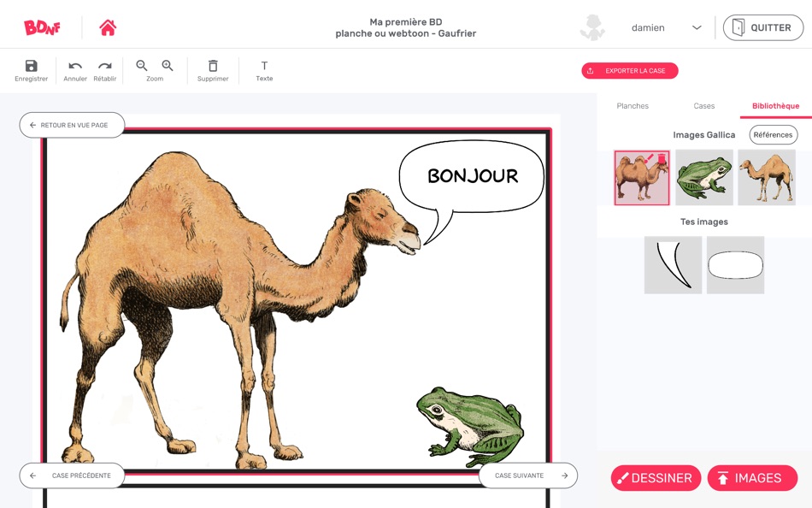Add text with the Texte icon

pyautogui.click(x=264, y=67)
